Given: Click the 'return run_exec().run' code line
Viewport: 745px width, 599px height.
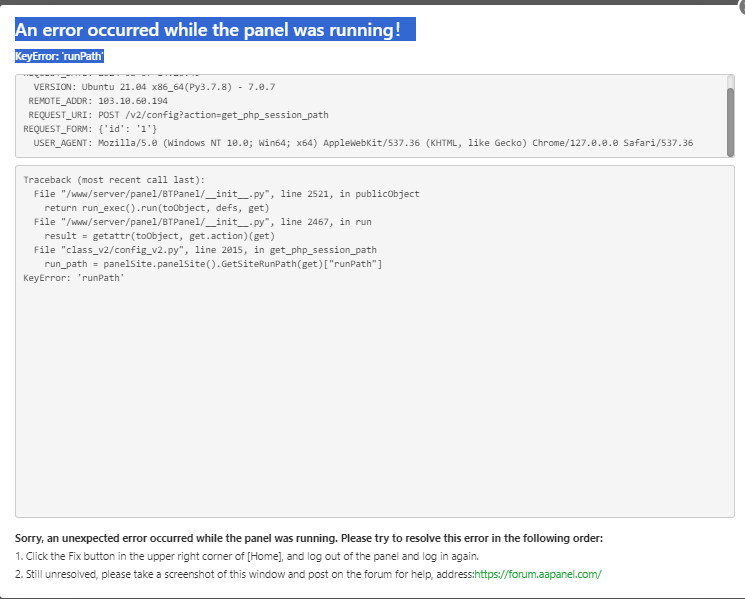Looking at the screenshot, I should (x=146, y=207).
